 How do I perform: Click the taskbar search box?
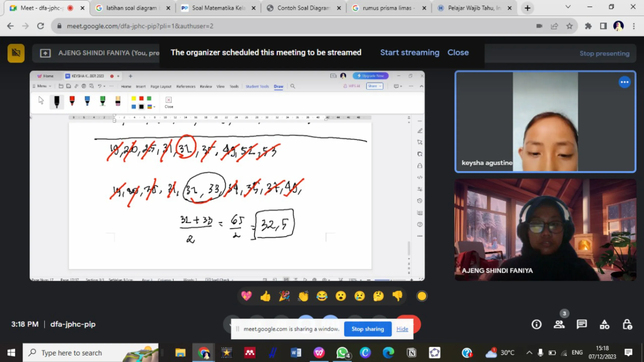(72, 353)
